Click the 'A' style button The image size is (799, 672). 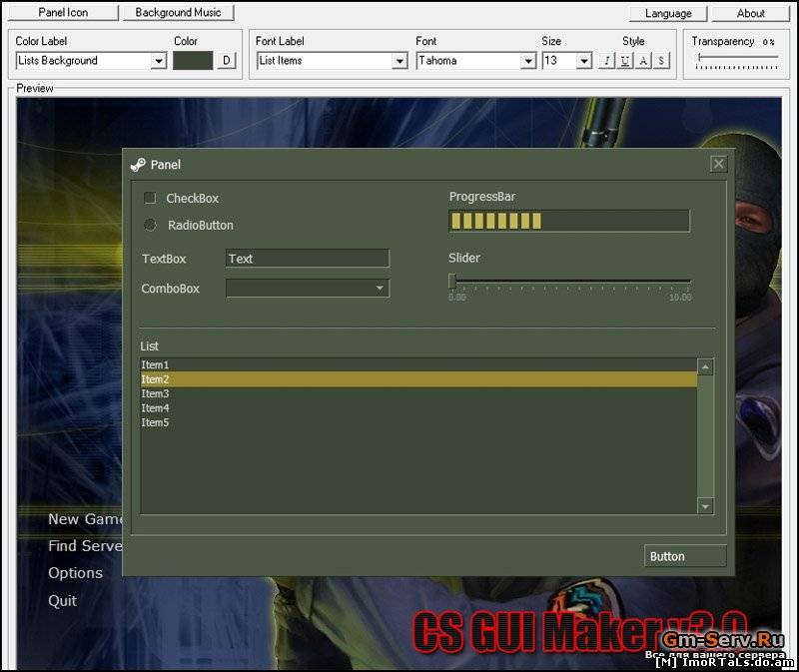click(x=643, y=61)
